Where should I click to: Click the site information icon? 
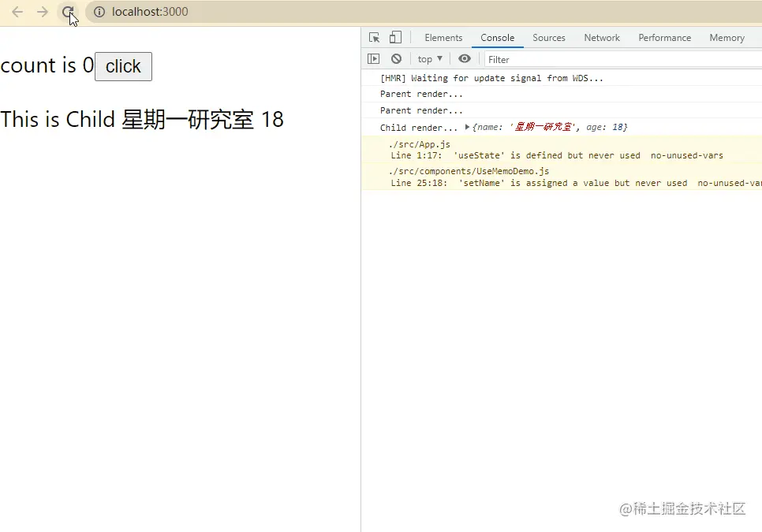tap(99, 12)
